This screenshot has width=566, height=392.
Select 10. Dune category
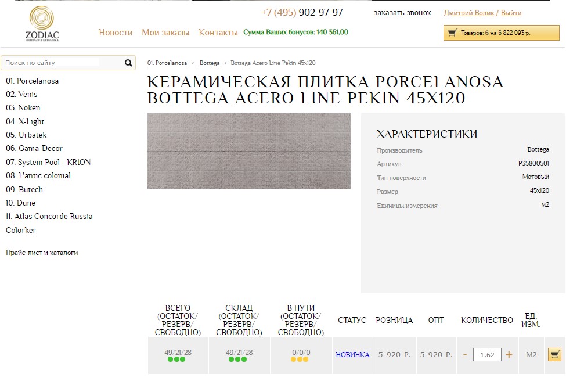coord(20,203)
